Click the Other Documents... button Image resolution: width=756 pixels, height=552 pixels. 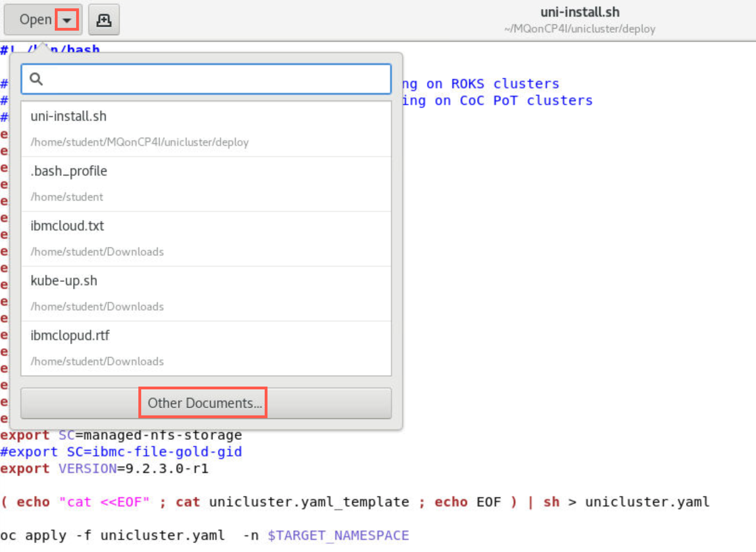[206, 403]
